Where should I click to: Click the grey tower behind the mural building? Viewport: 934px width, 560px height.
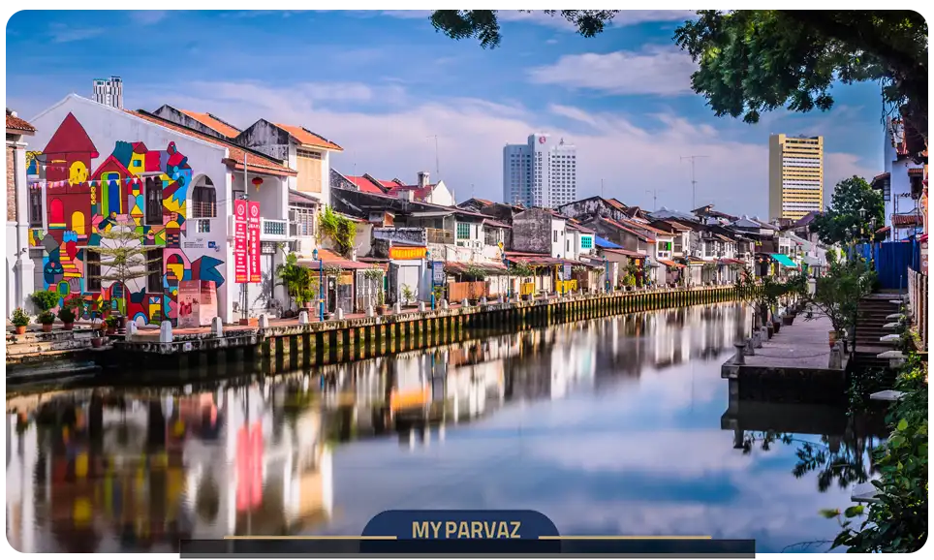click(x=108, y=92)
